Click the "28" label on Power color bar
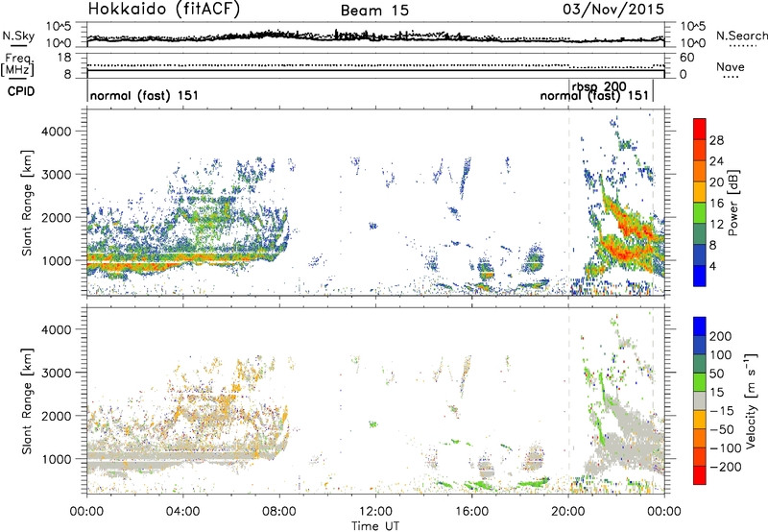Screen dimensions: 768x532 coord(716,140)
